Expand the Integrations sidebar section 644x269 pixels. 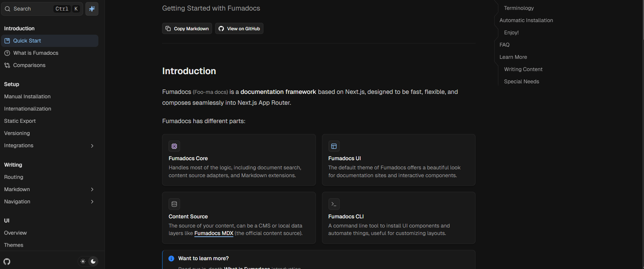tap(92, 146)
